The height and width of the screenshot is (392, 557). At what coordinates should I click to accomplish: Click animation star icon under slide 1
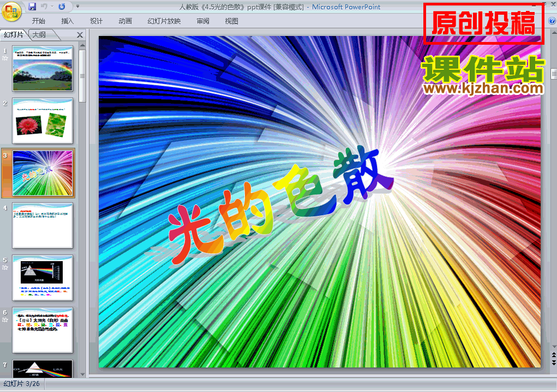point(5,58)
